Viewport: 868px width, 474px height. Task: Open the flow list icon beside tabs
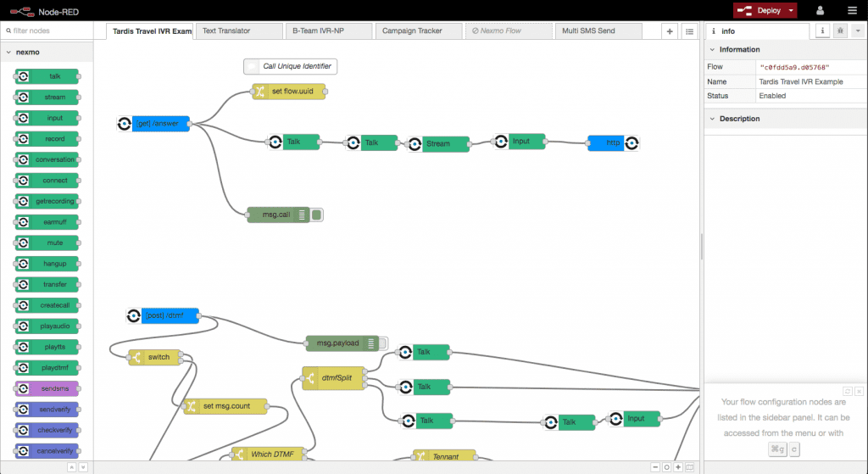click(x=689, y=31)
